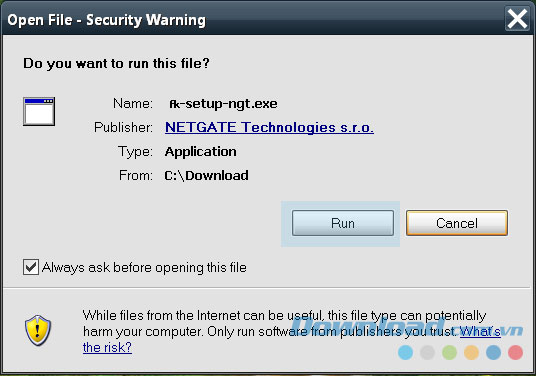Click the red circle dot
This screenshot has height=376, width=536.
[x=515, y=352]
